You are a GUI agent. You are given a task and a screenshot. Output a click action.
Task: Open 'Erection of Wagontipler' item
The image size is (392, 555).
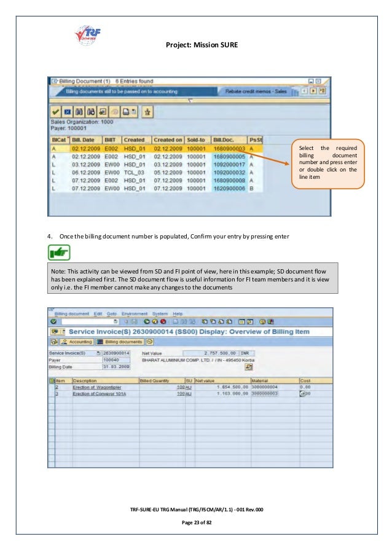(97, 388)
